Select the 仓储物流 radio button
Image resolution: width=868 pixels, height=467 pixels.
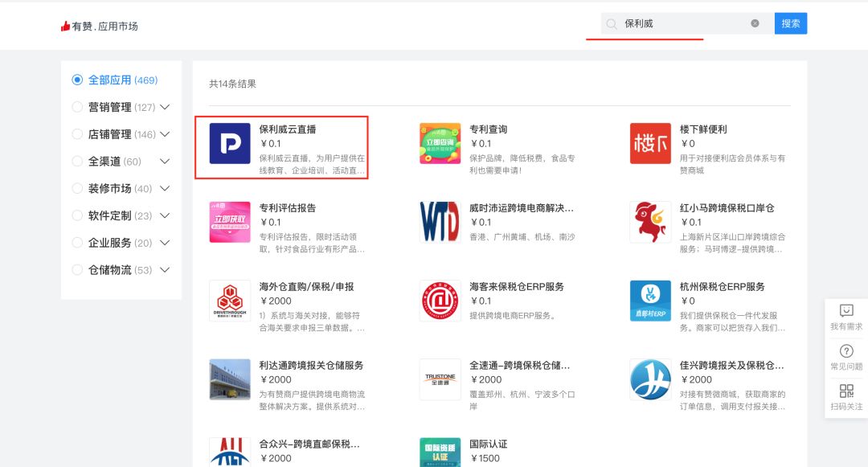(x=77, y=269)
